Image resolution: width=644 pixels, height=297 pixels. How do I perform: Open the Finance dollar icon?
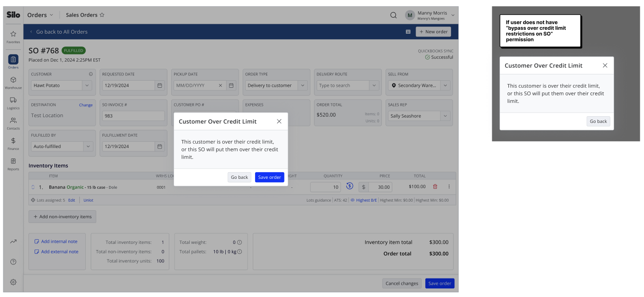pyautogui.click(x=13, y=143)
